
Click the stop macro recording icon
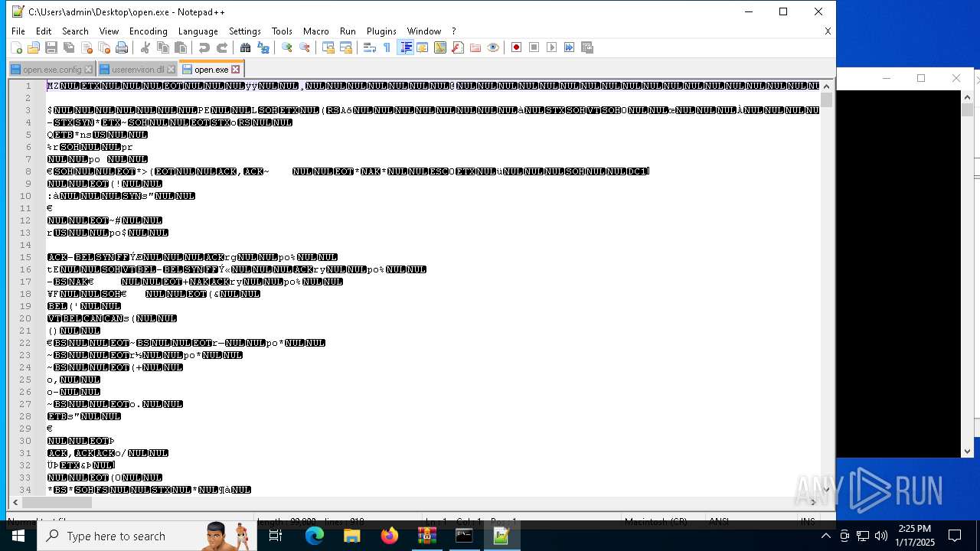coord(534,47)
